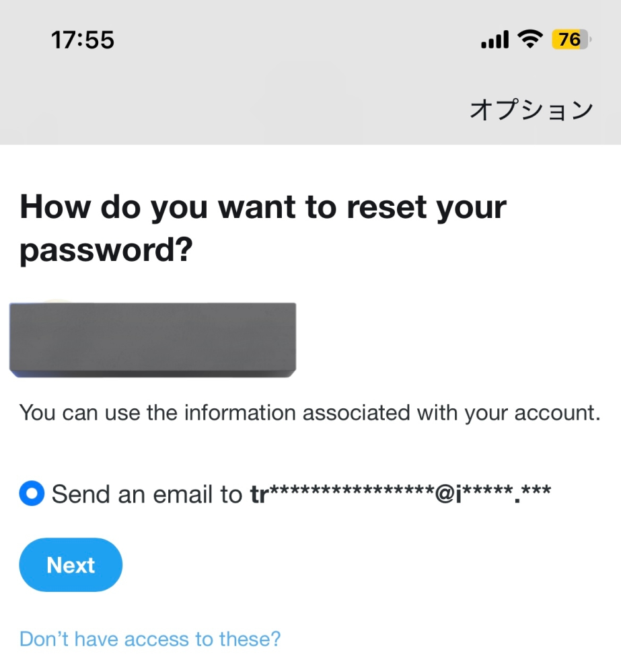Click the blue Next button
The image size is (621, 672).
[x=71, y=565]
